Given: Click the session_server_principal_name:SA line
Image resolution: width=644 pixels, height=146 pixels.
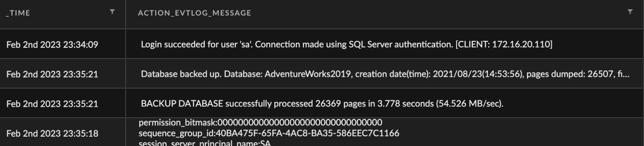Looking at the screenshot, I should tap(204, 143).
